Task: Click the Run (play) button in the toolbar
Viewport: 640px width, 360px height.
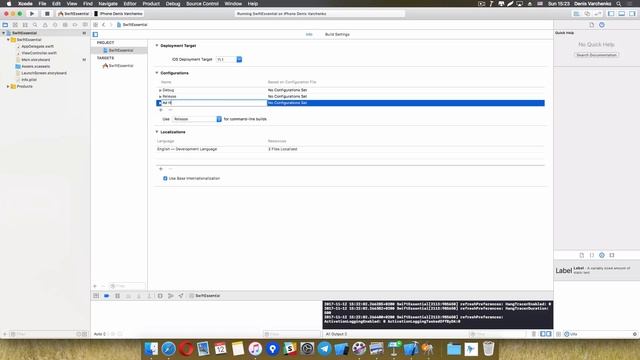Action: [32, 13]
